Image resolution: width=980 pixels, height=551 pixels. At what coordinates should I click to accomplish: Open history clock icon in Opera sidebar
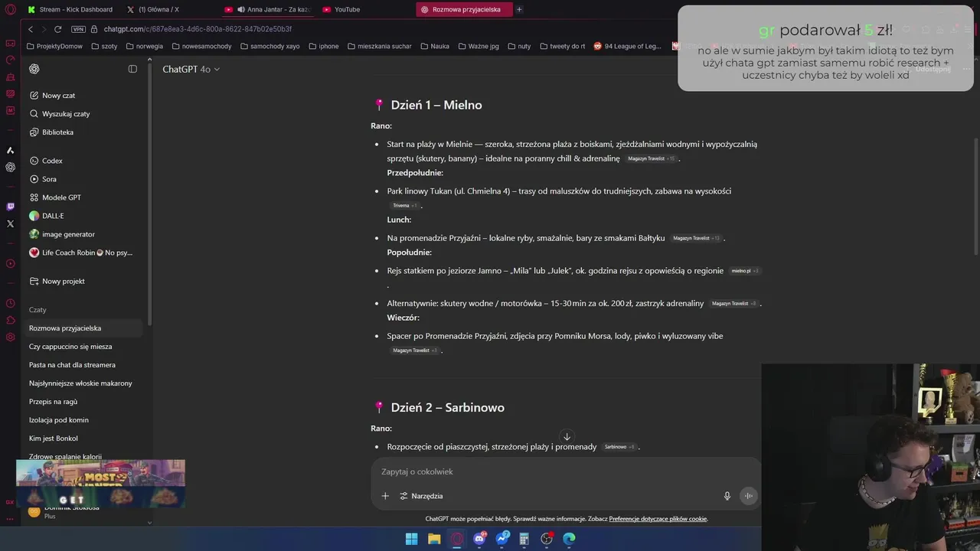10,304
